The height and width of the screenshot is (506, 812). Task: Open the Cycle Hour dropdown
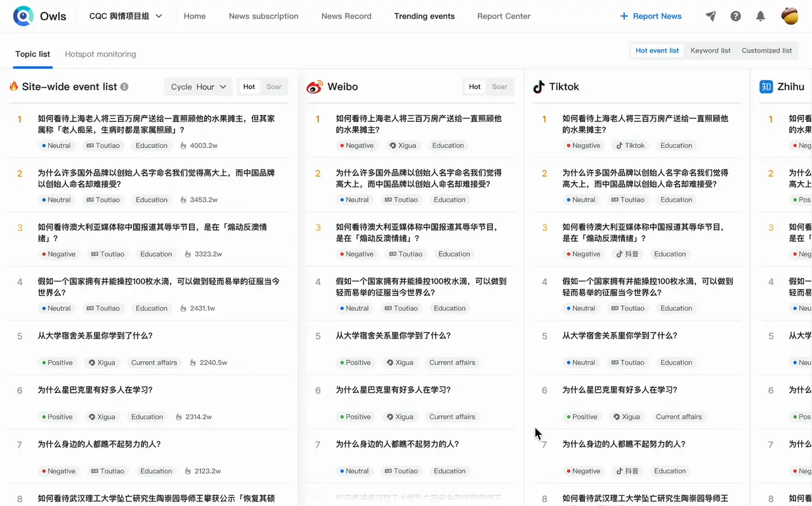[198, 87]
